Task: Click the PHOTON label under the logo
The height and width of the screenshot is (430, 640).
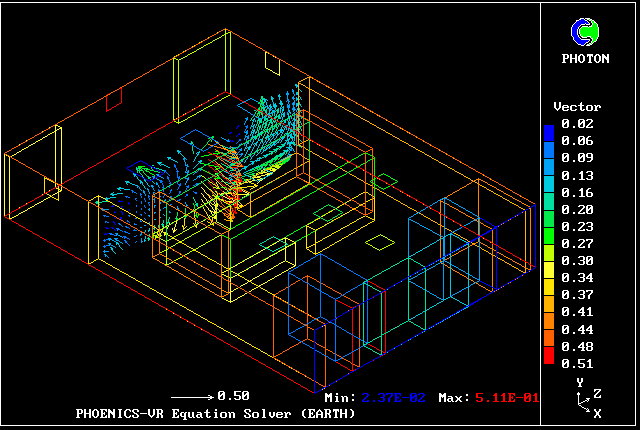Action: click(x=585, y=59)
